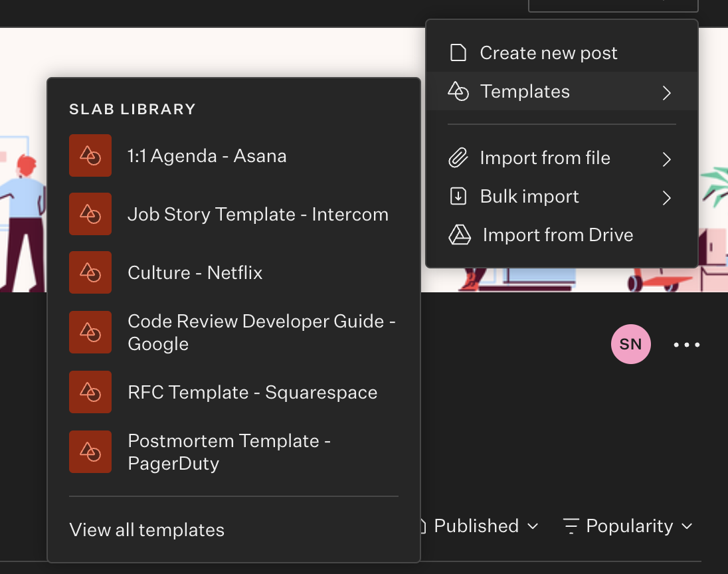Select the Culture - Netflix template title
Viewport: 728px width, 574px height.
(x=195, y=272)
